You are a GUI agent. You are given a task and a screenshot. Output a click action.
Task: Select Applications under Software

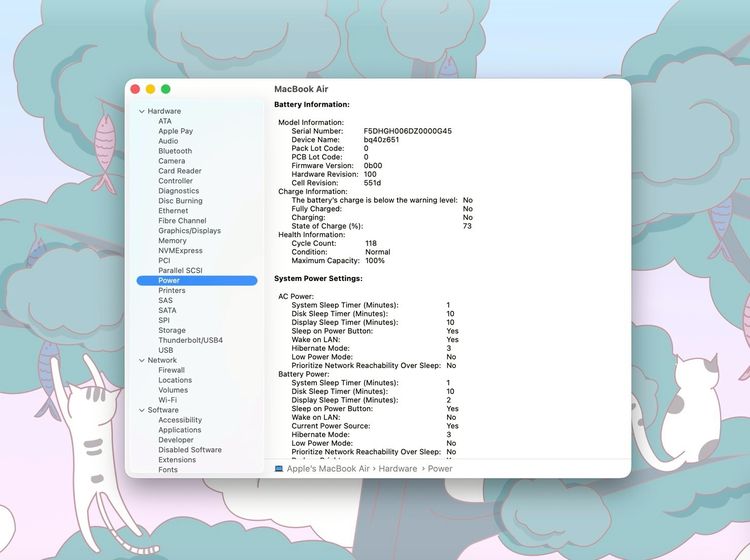pyautogui.click(x=179, y=430)
